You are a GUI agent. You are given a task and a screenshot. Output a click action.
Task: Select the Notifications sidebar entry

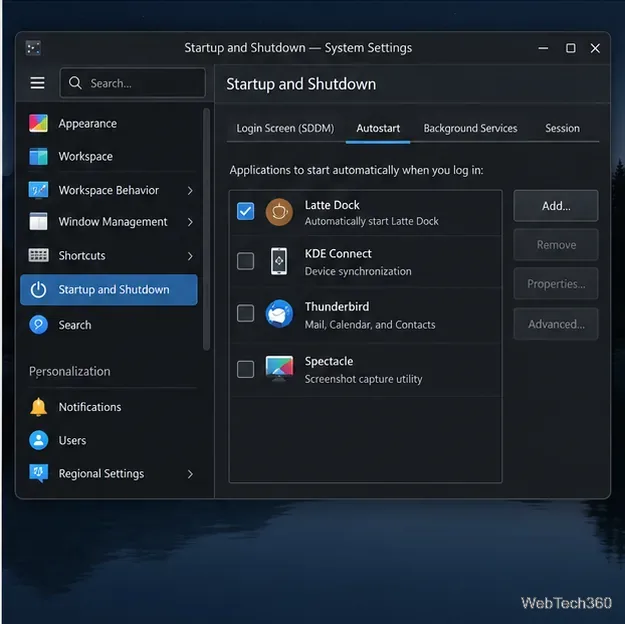[108, 407]
